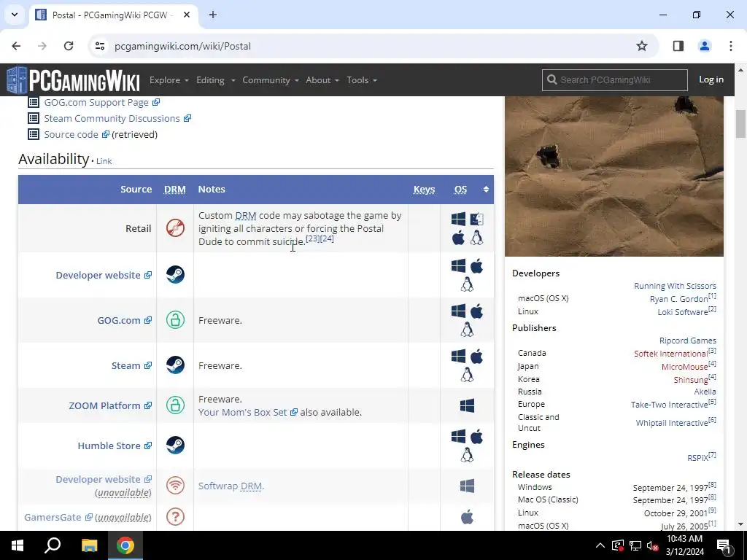The image size is (747, 560).
Task: Click the Windows OS icon in Retail row
Action: (458, 219)
